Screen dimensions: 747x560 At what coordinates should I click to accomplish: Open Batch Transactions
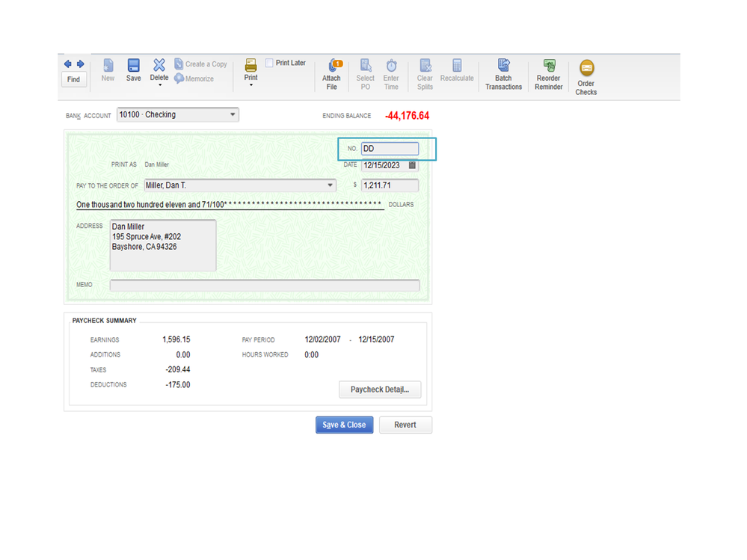click(x=503, y=75)
